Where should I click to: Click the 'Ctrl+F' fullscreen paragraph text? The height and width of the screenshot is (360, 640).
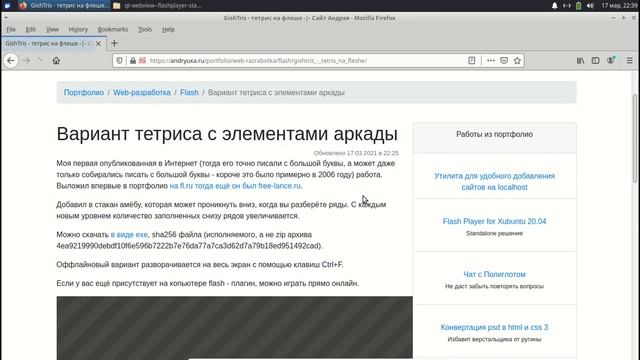click(200, 265)
